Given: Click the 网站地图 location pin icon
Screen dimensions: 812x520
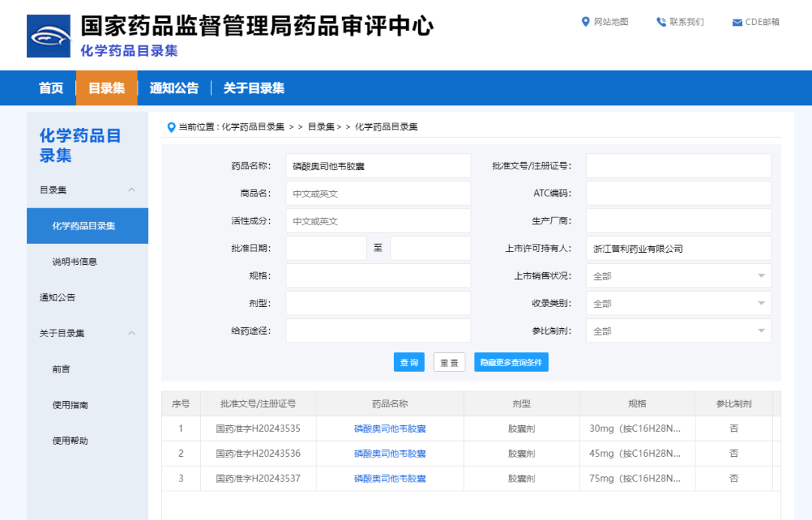Looking at the screenshot, I should 586,22.
